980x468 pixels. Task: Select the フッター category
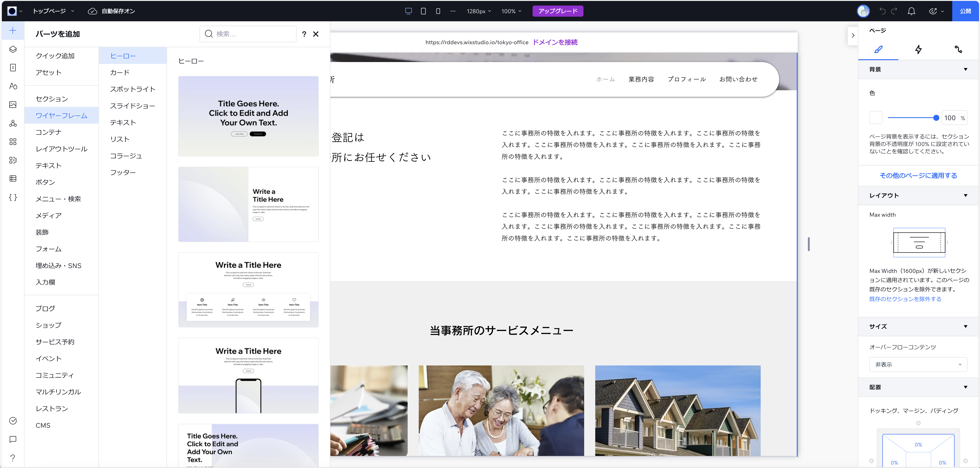133,172
